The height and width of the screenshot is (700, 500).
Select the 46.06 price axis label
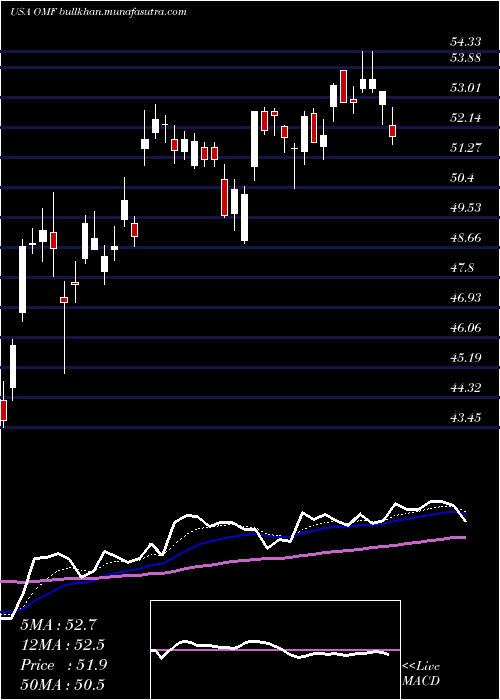pos(466,328)
